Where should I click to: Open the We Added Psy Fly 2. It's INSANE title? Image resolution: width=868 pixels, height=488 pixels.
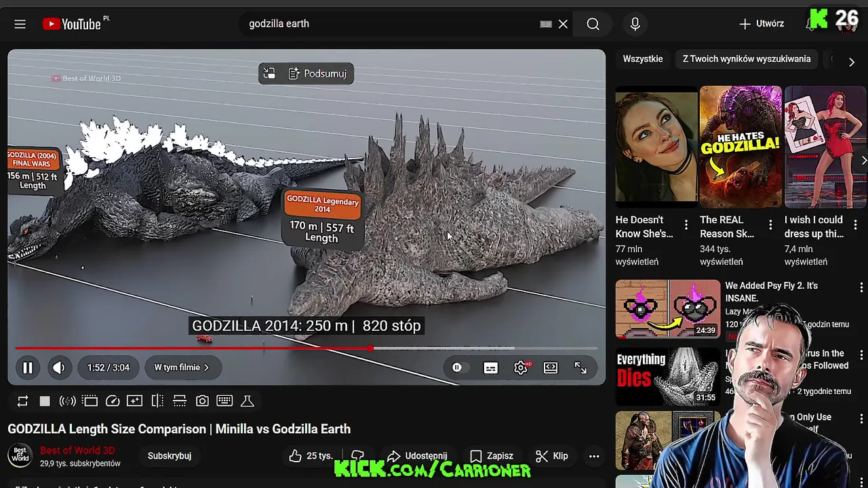click(x=772, y=292)
